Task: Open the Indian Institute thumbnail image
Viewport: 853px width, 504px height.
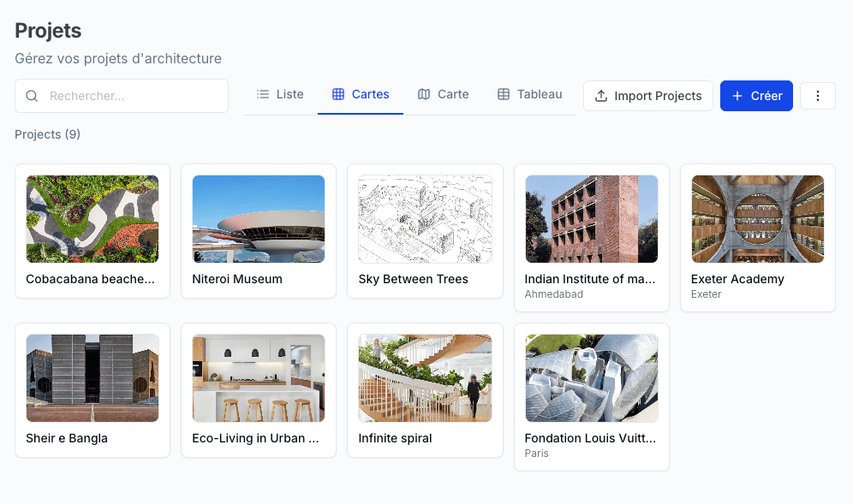Action: [591, 219]
